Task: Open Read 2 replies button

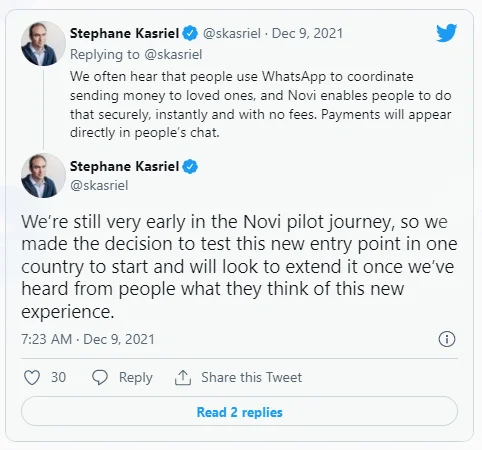Action: pyautogui.click(x=239, y=412)
